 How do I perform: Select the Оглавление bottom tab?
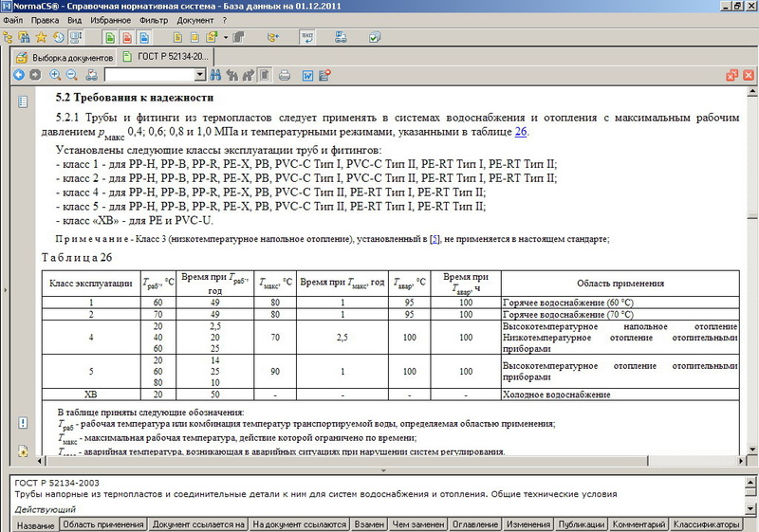(472, 524)
